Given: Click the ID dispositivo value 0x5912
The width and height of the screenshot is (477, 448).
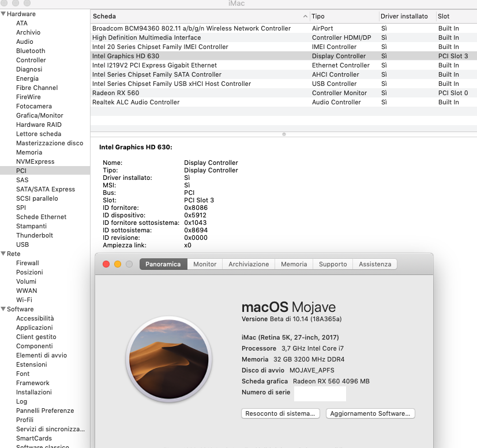Looking at the screenshot, I should [195, 215].
